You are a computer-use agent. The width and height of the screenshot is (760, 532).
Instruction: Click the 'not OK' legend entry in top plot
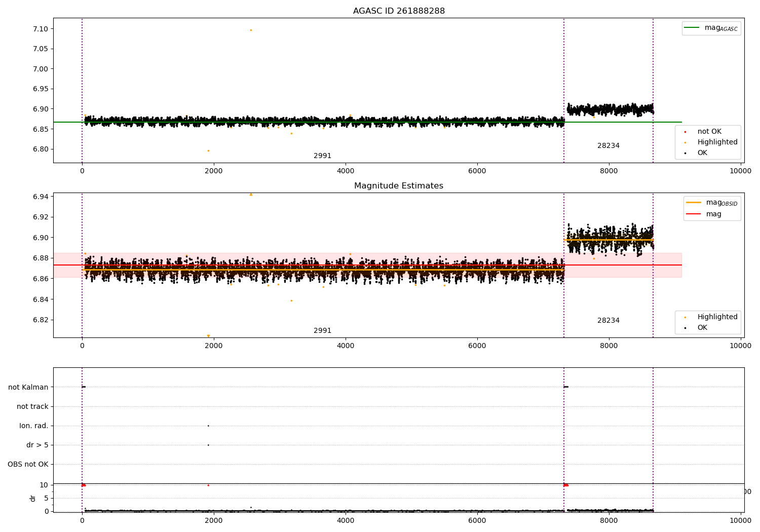709,132
